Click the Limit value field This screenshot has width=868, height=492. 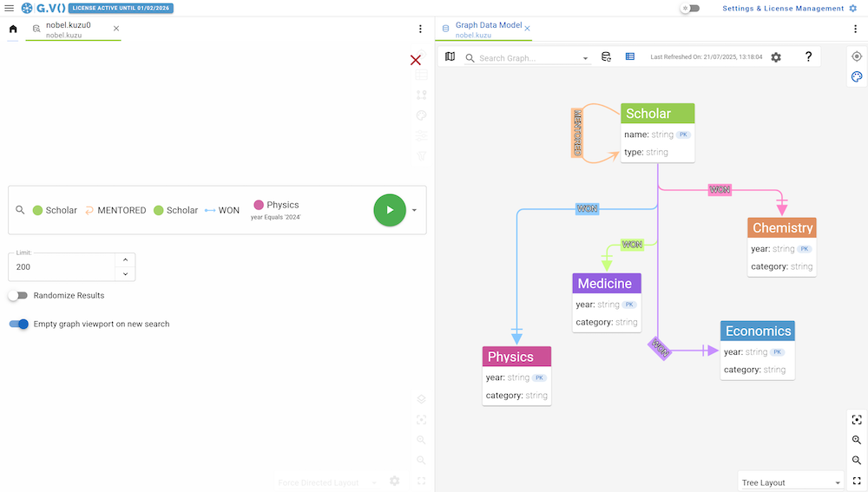pyautogui.click(x=62, y=266)
